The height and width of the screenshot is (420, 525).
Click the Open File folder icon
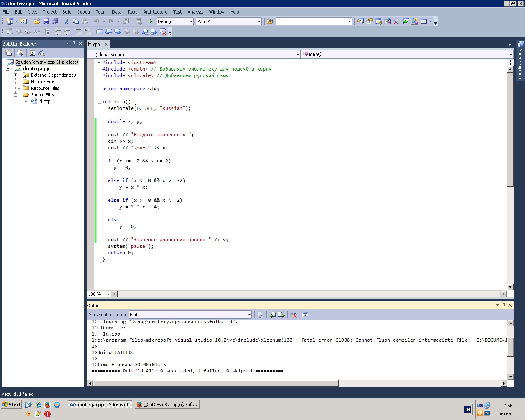37,21
